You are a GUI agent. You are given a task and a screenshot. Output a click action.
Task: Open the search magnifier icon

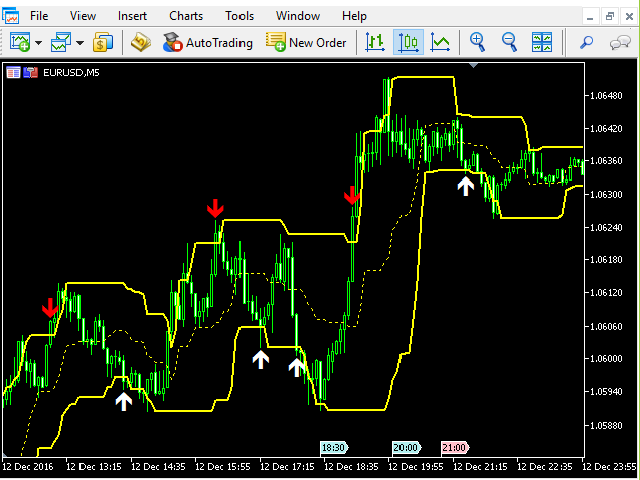(587, 42)
